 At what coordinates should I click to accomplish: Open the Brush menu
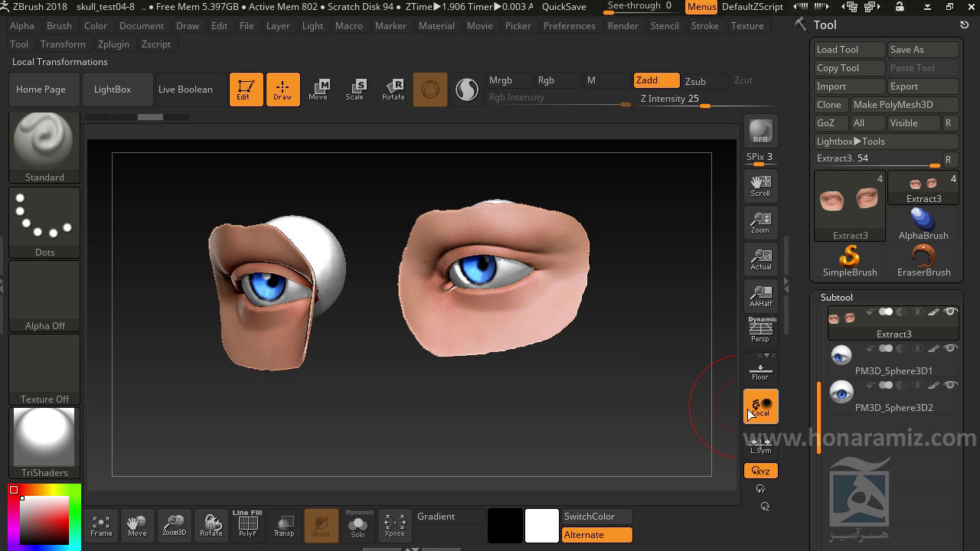[59, 25]
